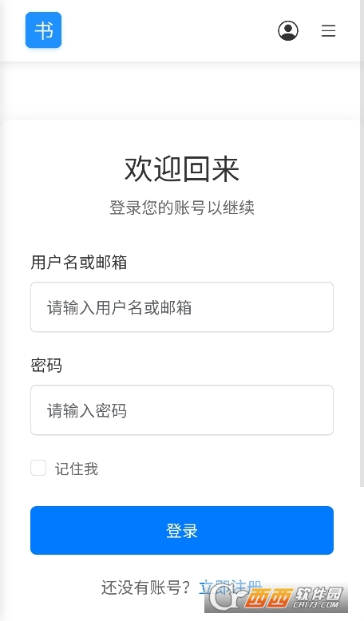
Task: Click the scrollbar at the window edge
Action: point(362,243)
